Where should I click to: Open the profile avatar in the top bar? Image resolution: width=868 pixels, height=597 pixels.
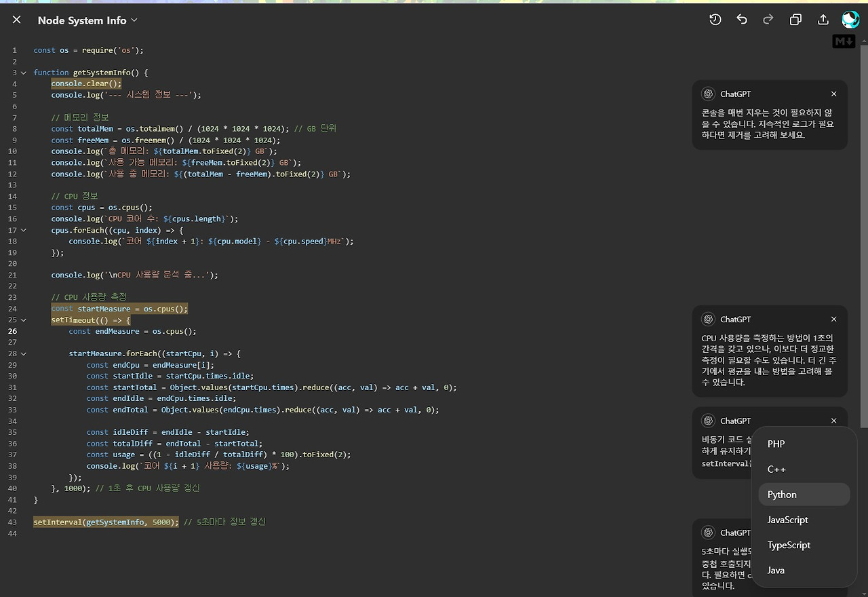850,20
